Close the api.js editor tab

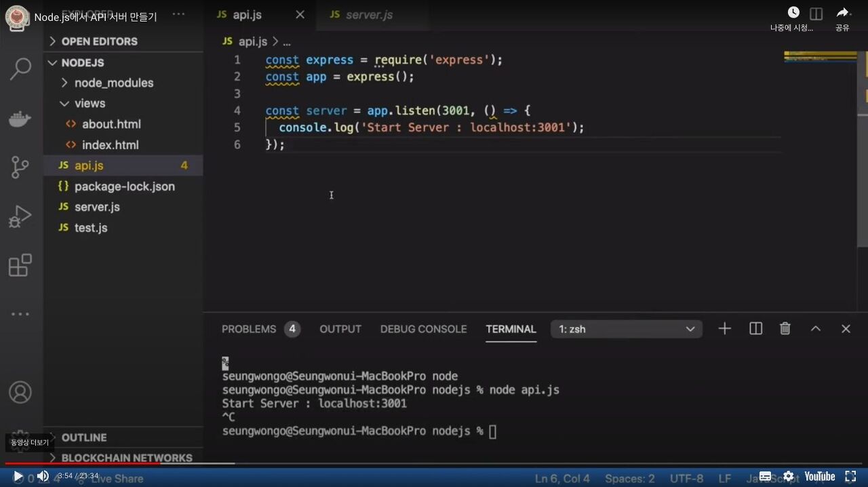click(x=300, y=15)
